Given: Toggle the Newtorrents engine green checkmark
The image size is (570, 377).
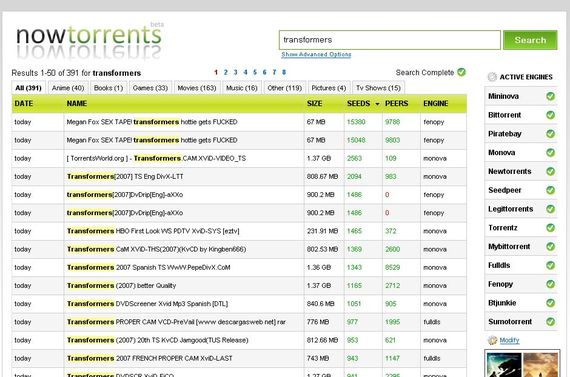Looking at the screenshot, I should click(550, 171).
